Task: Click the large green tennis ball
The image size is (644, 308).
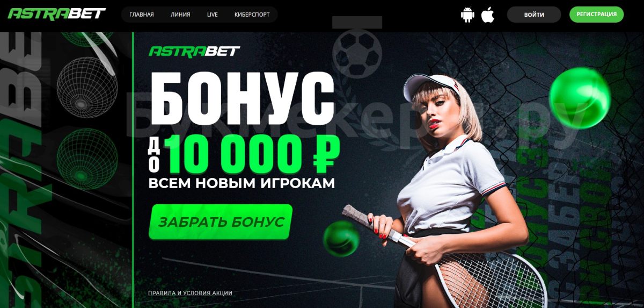Action: [x=580, y=98]
